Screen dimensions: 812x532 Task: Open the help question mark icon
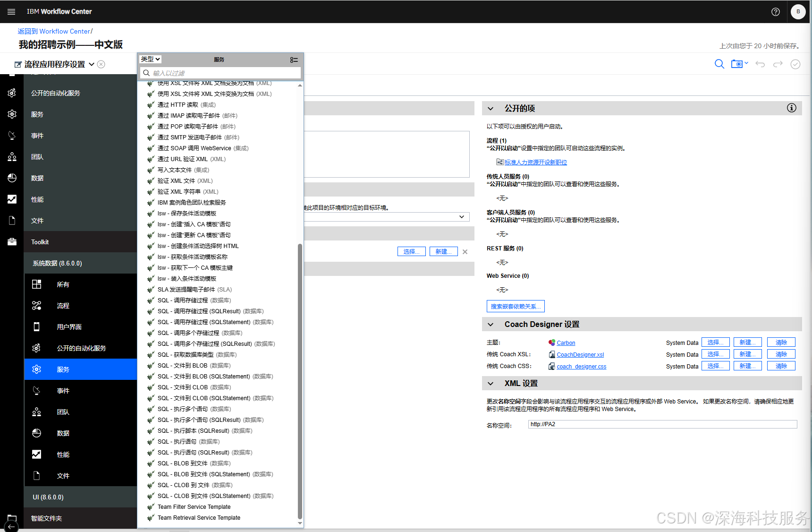(x=776, y=12)
